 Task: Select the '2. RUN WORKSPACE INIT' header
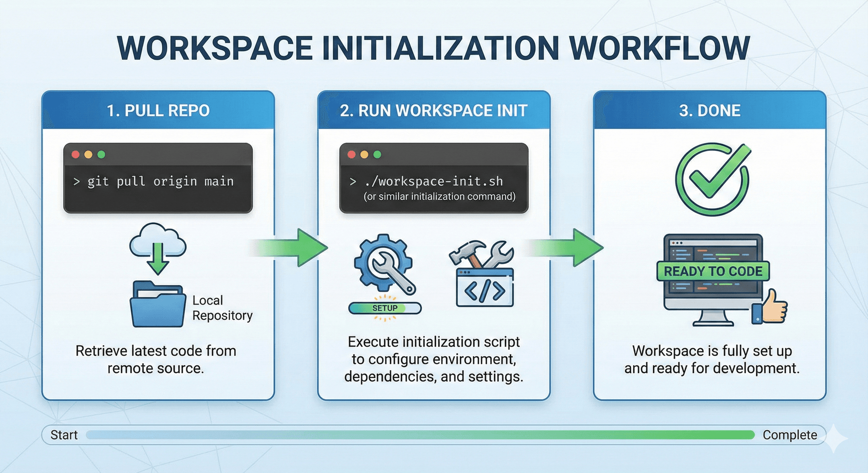(434, 111)
